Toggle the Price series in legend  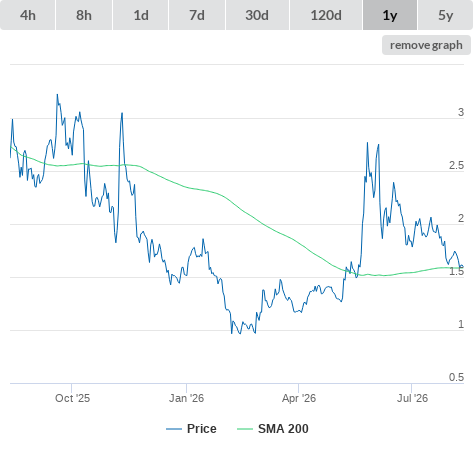(x=201, y=429)
